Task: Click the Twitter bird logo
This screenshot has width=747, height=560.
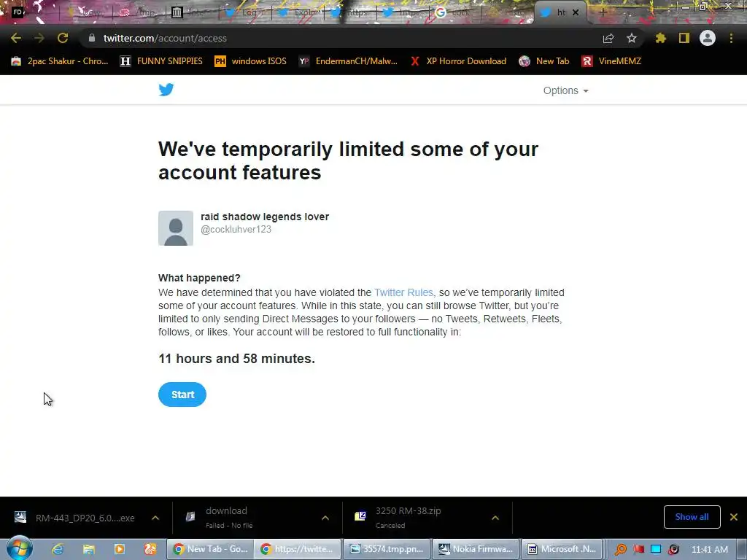Action: (x=166, y=90)
